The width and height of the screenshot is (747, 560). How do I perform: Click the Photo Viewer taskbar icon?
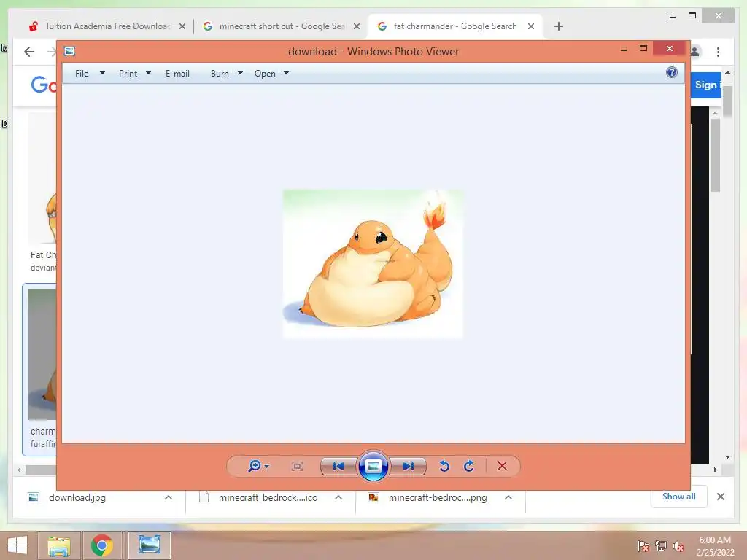[x=149, y=545]
